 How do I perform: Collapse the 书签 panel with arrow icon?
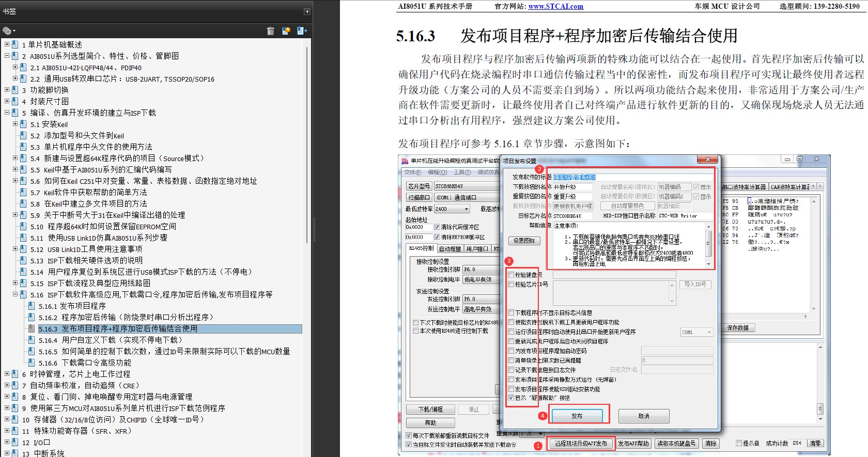307,11
